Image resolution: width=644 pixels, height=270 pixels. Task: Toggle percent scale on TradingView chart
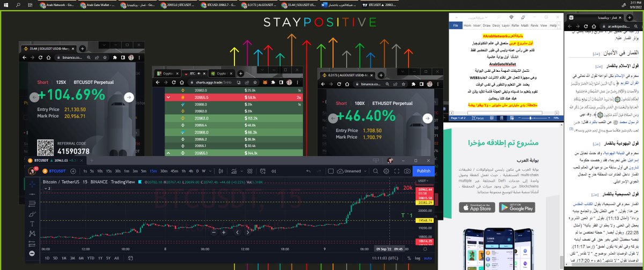[409, 258]
